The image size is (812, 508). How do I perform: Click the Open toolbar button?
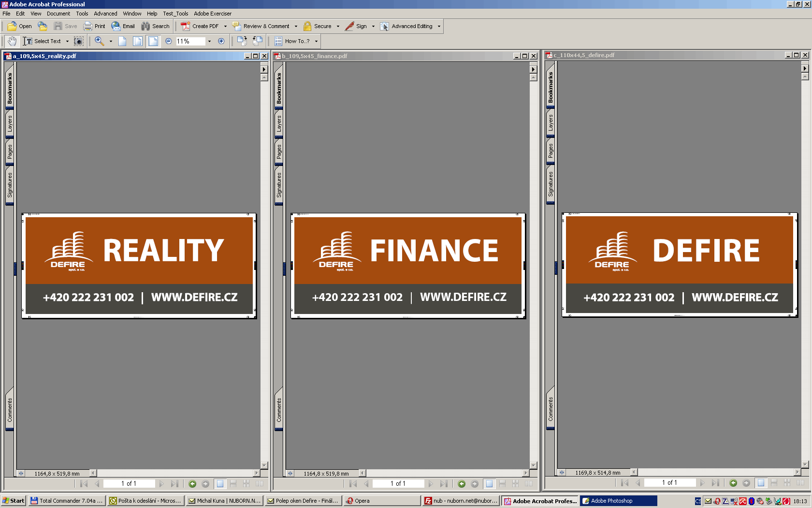[x=19, y=26]
